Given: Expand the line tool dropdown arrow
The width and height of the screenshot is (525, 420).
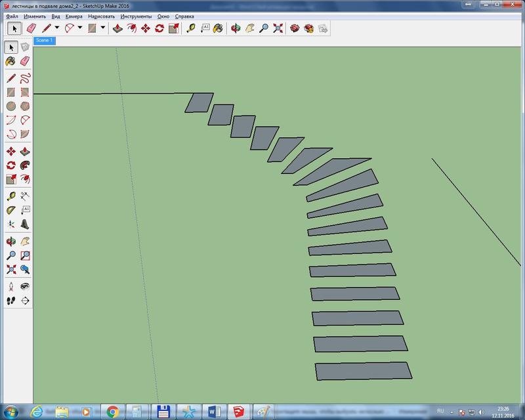Looking at the screenshot, I should (x=57, y=28).
